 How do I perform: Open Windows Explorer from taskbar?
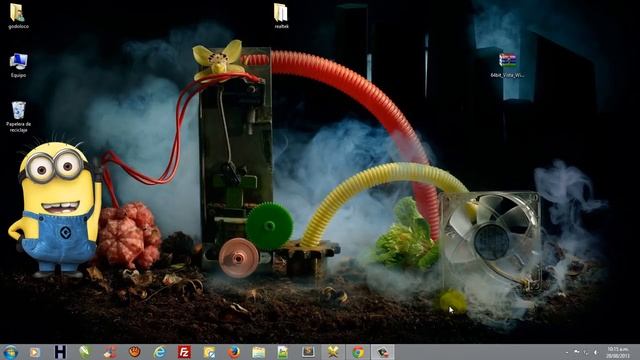click(259, 352)
